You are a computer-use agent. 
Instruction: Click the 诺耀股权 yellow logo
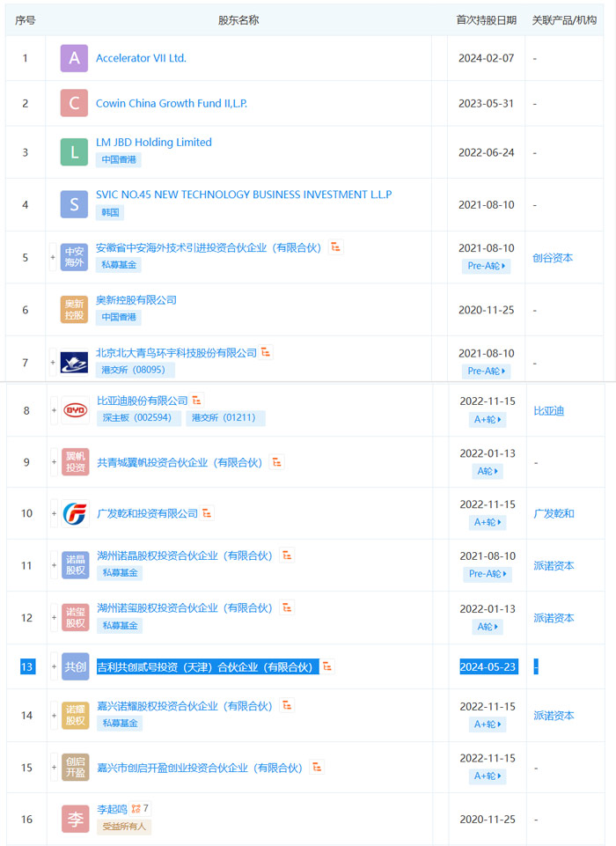click(x=76, y=716)
